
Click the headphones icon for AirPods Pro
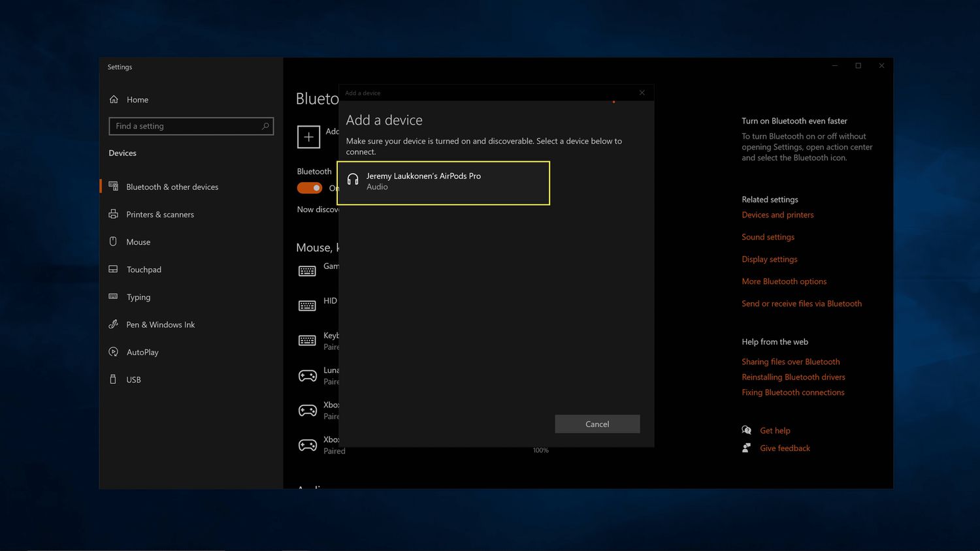(x=353, y=180)
